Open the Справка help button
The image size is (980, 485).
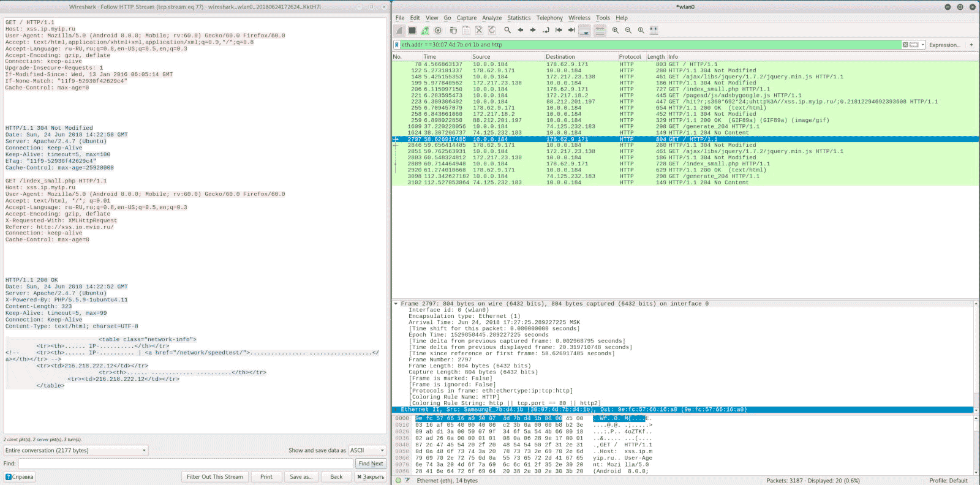pyautogui.click(x=20, y=477)
